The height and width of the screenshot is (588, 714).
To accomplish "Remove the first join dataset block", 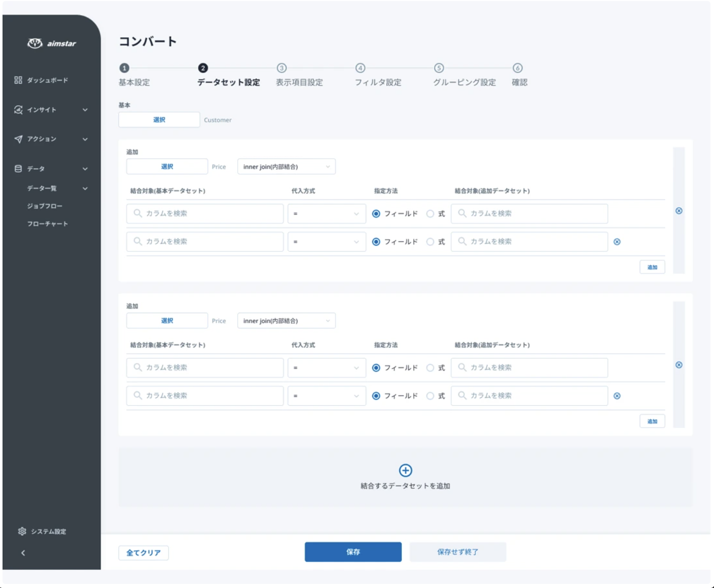I will coord(679,211).
